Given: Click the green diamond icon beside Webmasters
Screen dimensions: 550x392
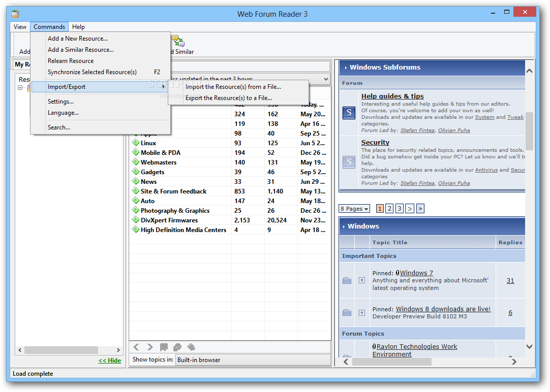Looking at the screenshot, I should tap(135, 162).
